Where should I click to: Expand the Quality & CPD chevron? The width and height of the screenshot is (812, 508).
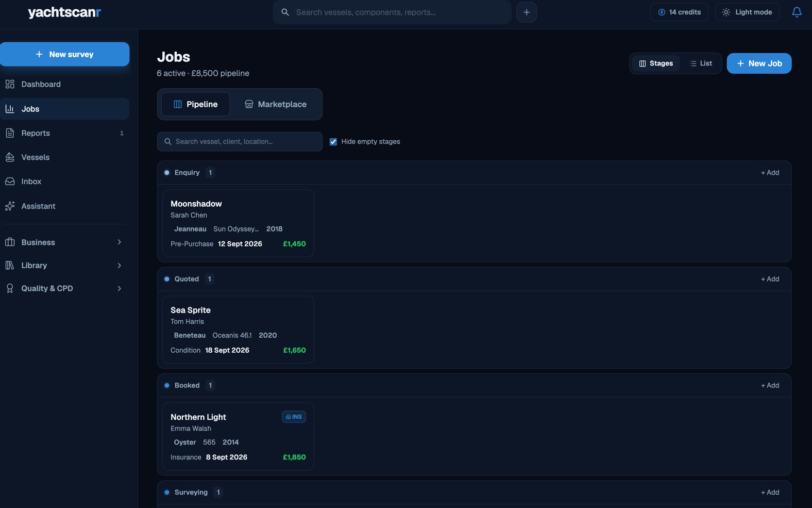(x=120, y=288)
